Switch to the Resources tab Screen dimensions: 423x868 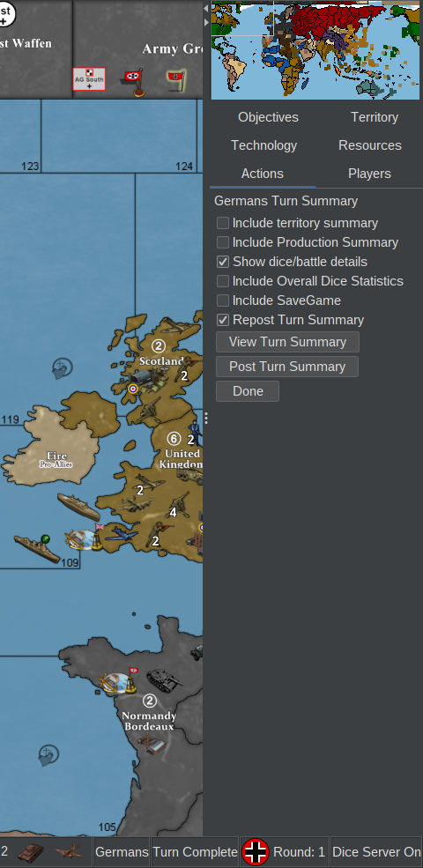370,145
